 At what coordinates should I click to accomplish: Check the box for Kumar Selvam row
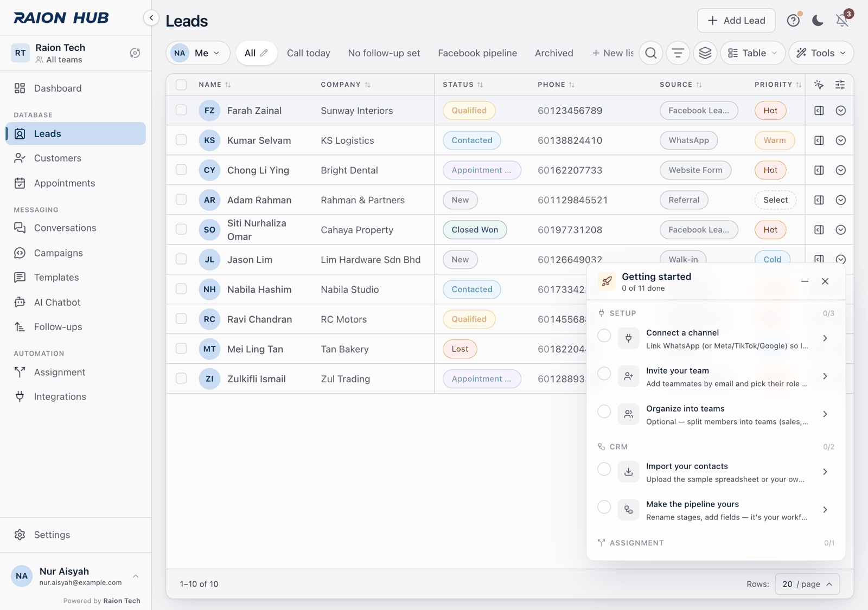[x=181, y=140]
